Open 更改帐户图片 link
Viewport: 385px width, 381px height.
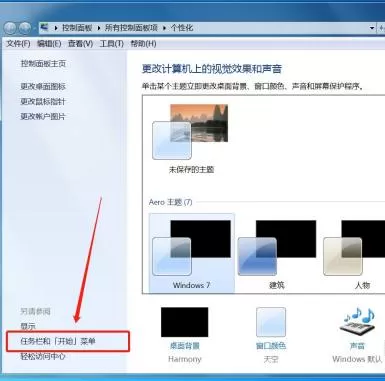tap(43, 116)
